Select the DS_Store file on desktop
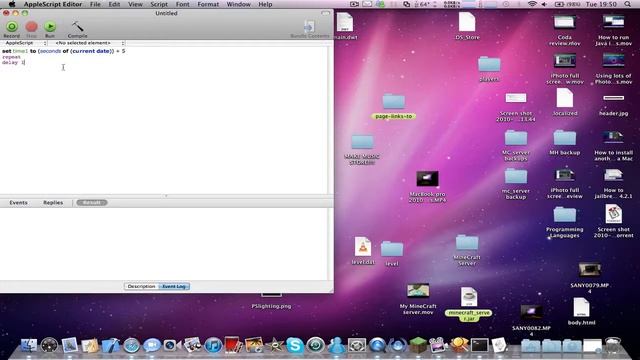 tap(467, 26)
